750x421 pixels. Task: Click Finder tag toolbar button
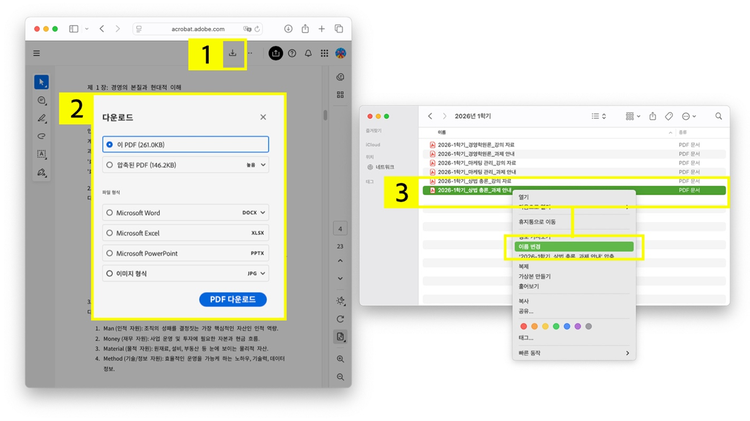point(669,116)
